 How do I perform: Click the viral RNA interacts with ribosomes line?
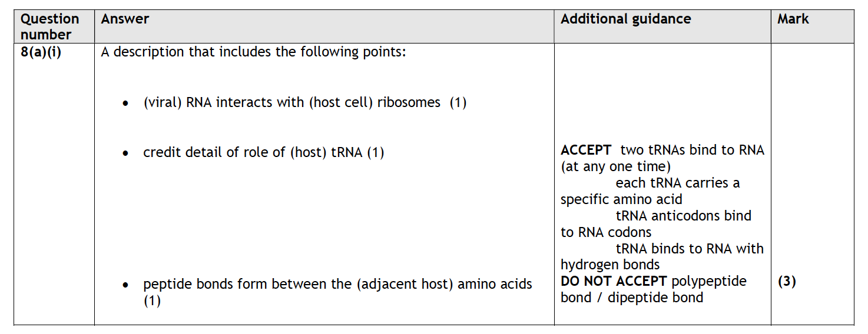tap(291, 102)
